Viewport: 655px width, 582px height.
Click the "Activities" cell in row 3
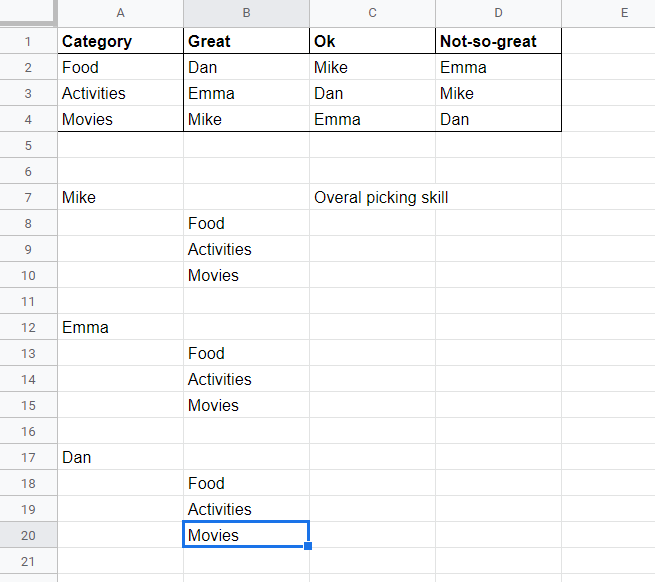point(120,94)
